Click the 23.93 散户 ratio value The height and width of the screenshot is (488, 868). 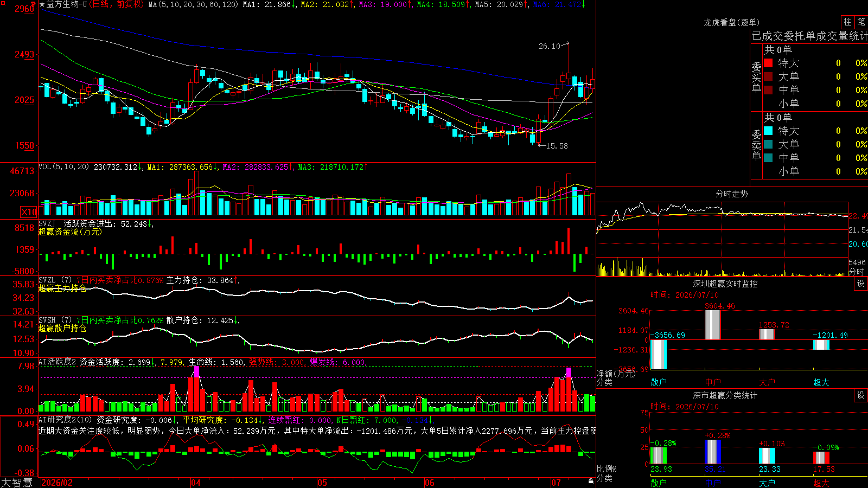pos(661,469)
